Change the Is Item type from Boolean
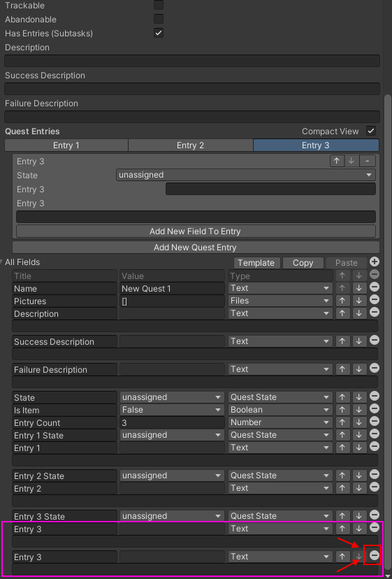Screen dimensions: 392x579 280,410
